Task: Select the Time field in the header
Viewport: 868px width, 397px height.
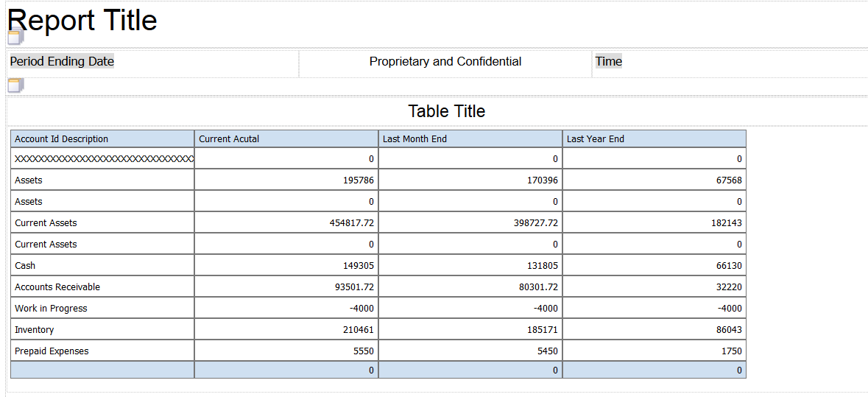Action: [x=608, y=61]
